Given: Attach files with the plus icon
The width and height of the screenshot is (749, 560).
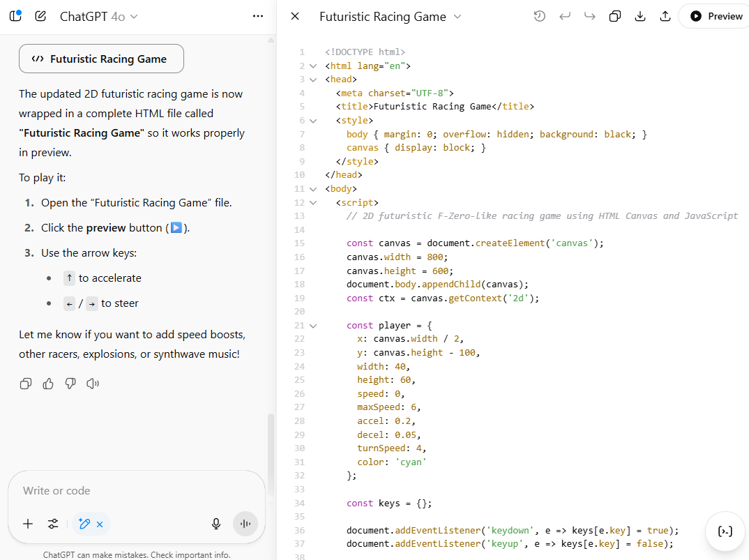Looking at the screenshot, I should (28, 524).
